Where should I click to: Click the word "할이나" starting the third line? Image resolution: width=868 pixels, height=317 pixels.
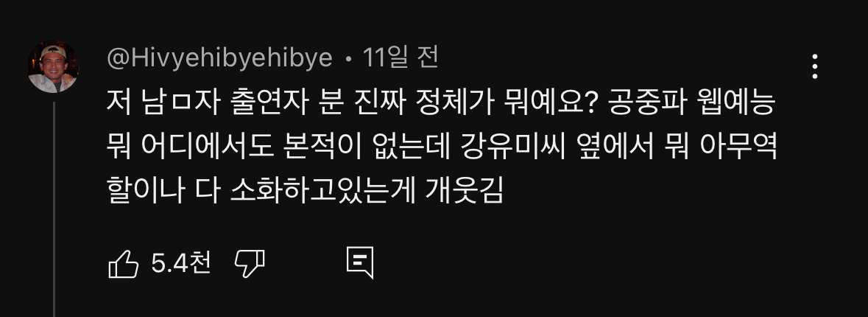click(144, 192)
